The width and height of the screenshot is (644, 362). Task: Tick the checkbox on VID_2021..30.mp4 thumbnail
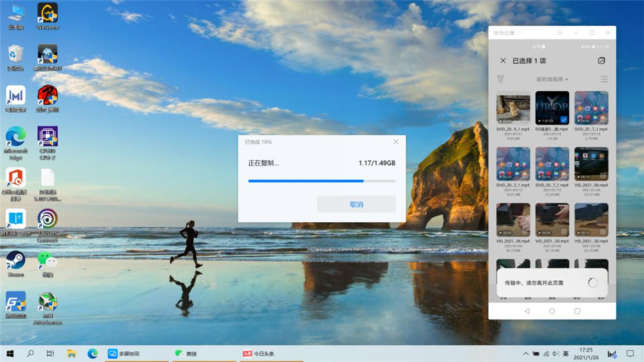click(x=603, y=232)
